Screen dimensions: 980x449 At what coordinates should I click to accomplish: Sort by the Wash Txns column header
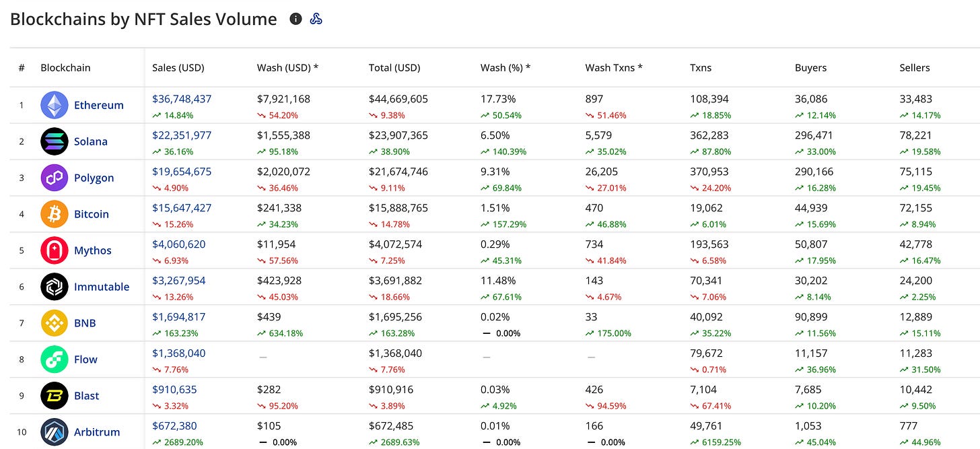pyautogui.click(x=614, y=67)
